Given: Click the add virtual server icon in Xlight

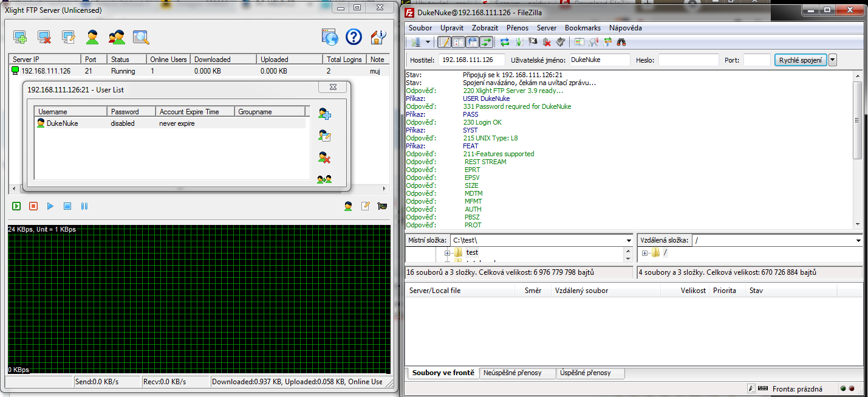Looking at the screenshot, I should point(20,38).
